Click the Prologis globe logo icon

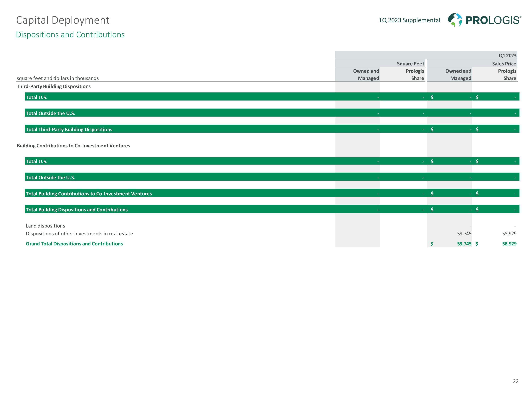(x=455, y=20)
